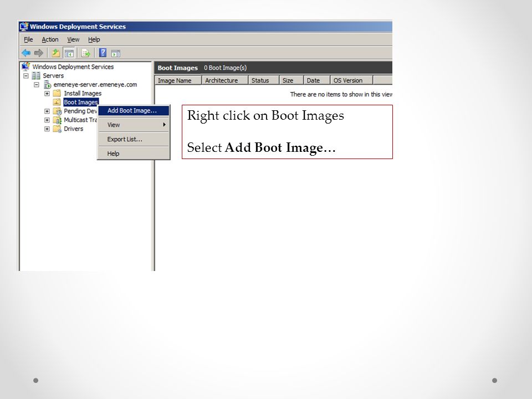
Task: Click the Windows Deployment Services root node icon
Action: point(26,66)
